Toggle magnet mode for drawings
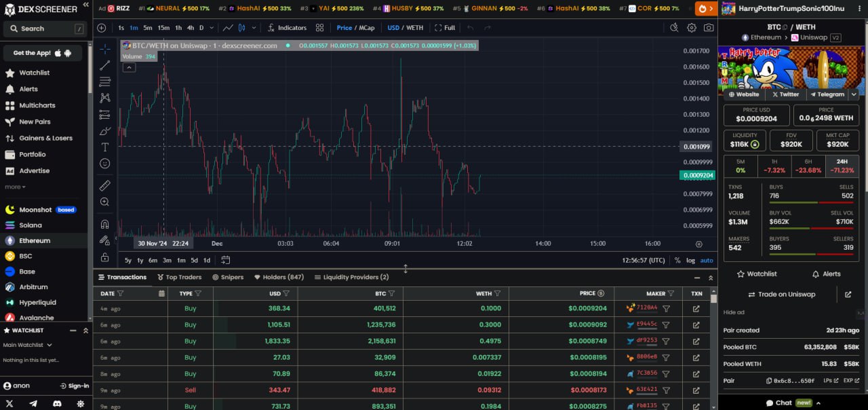This screenshot has height=410, width=868. 104,224
